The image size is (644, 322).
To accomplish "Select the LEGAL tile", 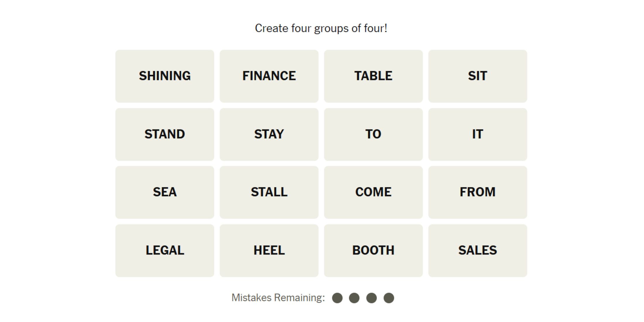I will 165,251.
